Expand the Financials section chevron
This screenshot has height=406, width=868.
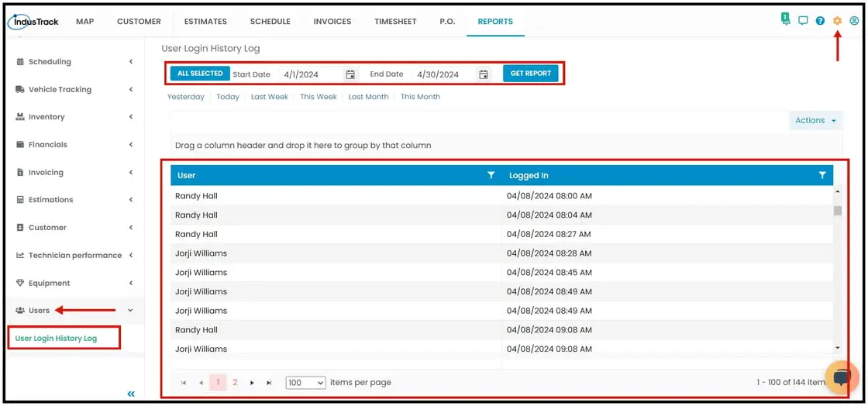[x=131, y=144]
